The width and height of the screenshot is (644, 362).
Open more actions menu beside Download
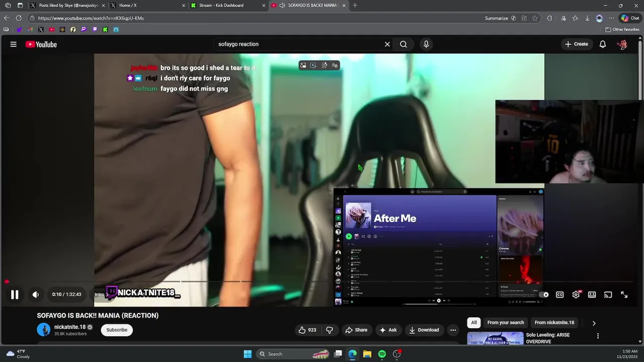click(453, 330)
